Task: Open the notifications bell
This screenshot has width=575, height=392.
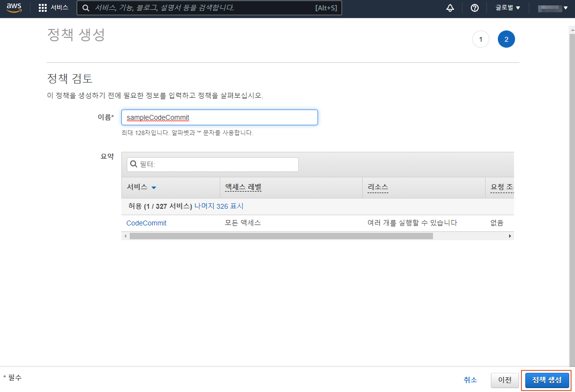Action: [x=450, y=8]
